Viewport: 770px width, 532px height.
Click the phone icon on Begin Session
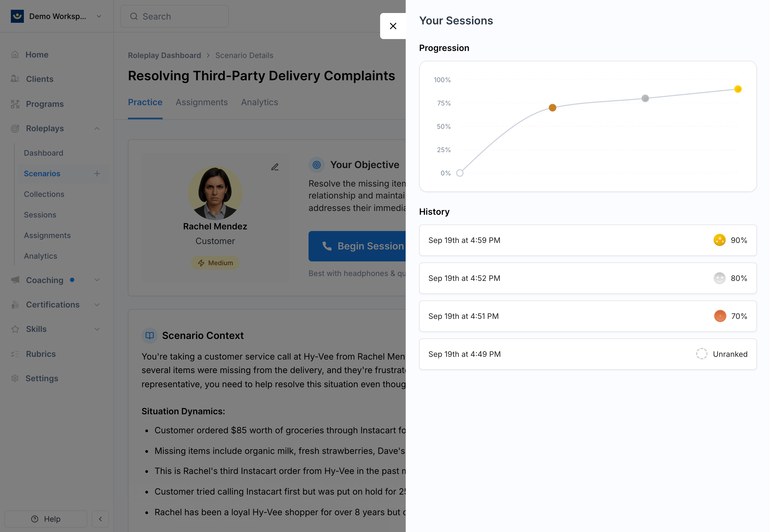327,246
